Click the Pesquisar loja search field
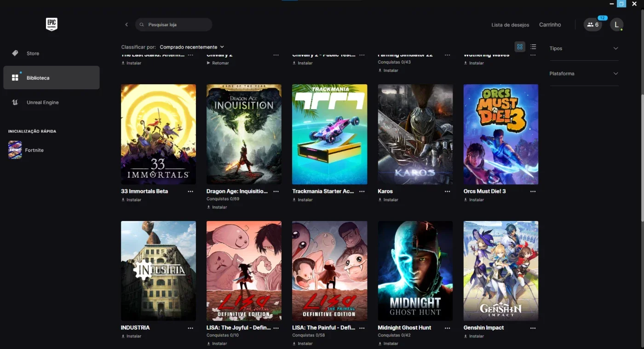 click(x=173, y=24)
